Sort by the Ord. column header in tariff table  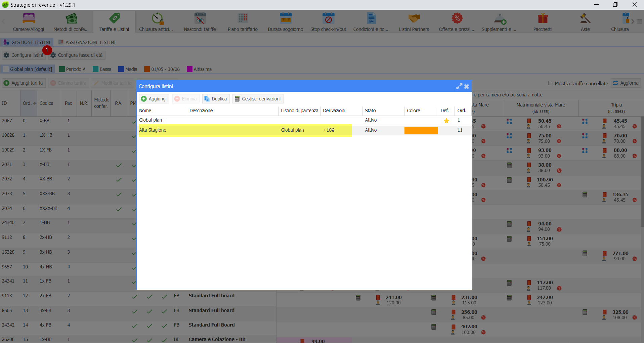29,103
